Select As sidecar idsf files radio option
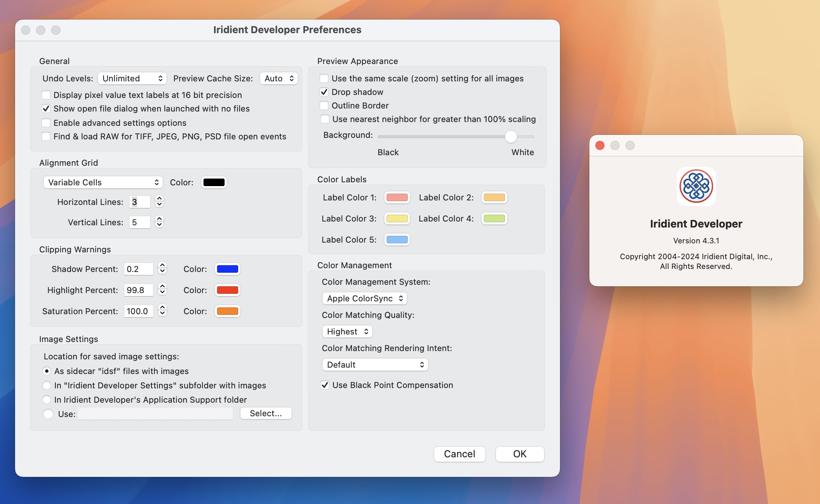 [x=47, y=371]
